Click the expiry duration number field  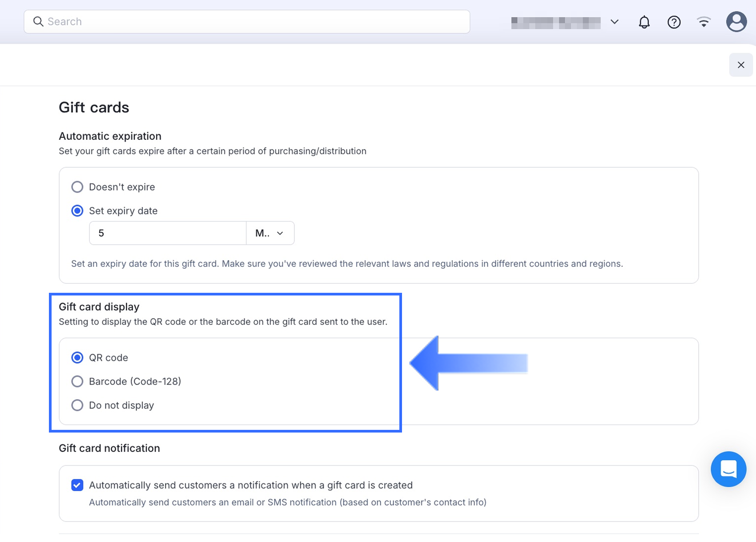[168, 233]
